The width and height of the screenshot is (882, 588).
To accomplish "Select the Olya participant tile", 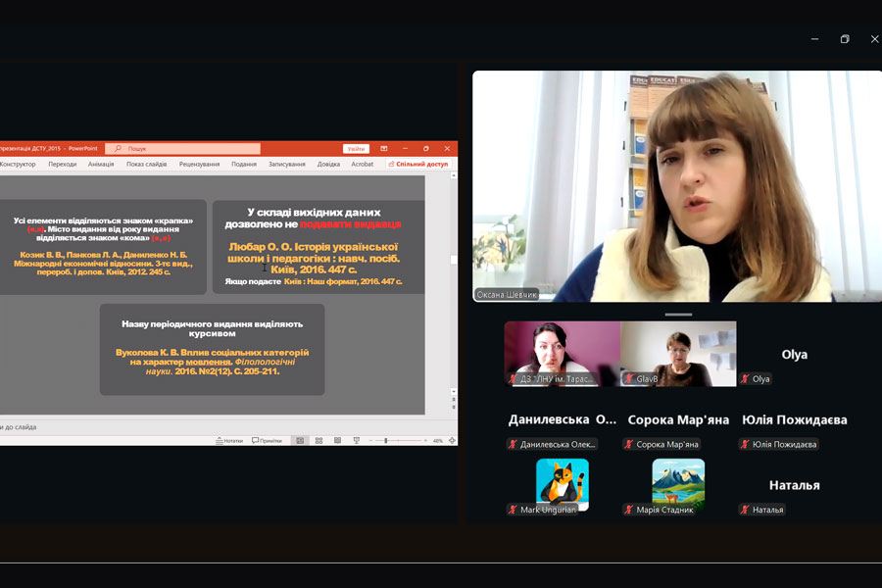I will (794, 354).
